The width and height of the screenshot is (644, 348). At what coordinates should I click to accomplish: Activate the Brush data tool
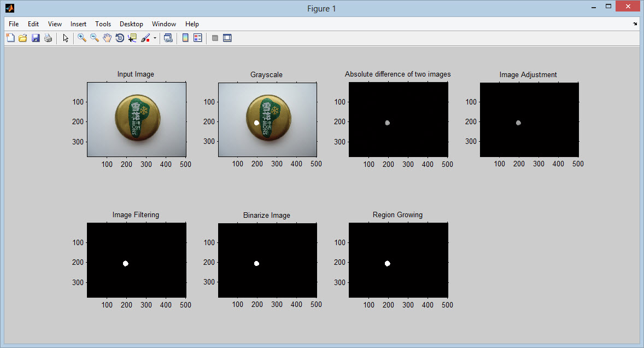(145, 38)
